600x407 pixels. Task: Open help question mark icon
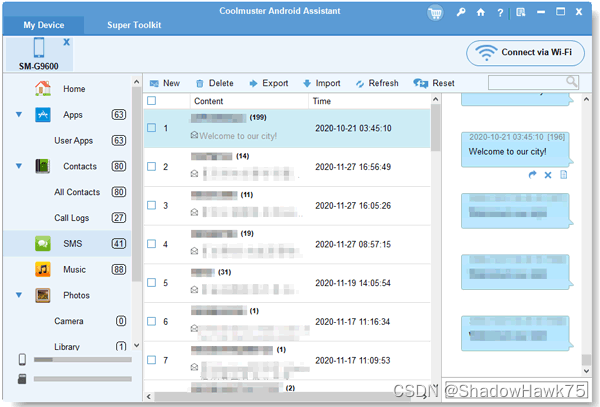point(500,13)
